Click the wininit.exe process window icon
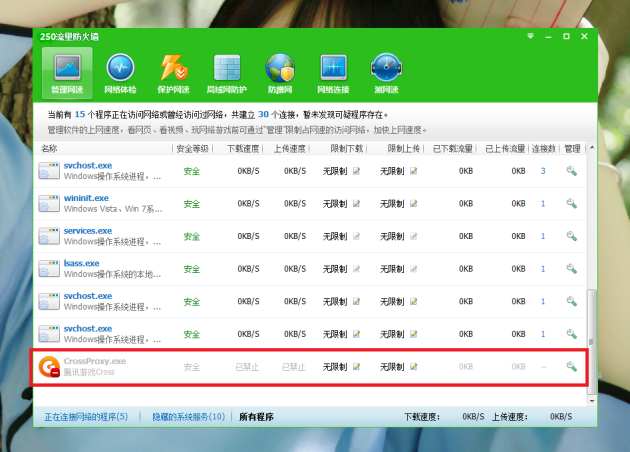The image size is (630, 452). pyautogui.click(x=49, y=203)
